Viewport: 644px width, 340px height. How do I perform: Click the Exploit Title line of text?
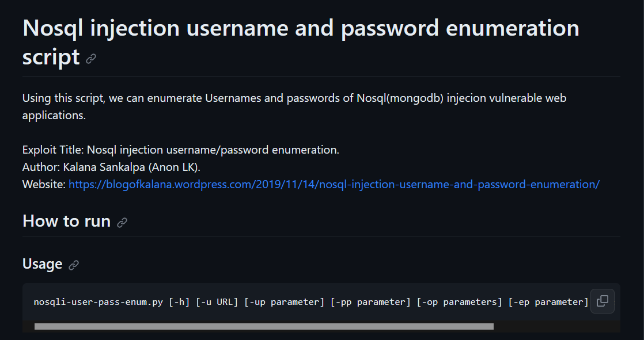pyautogui.click(x=181, y=150)
